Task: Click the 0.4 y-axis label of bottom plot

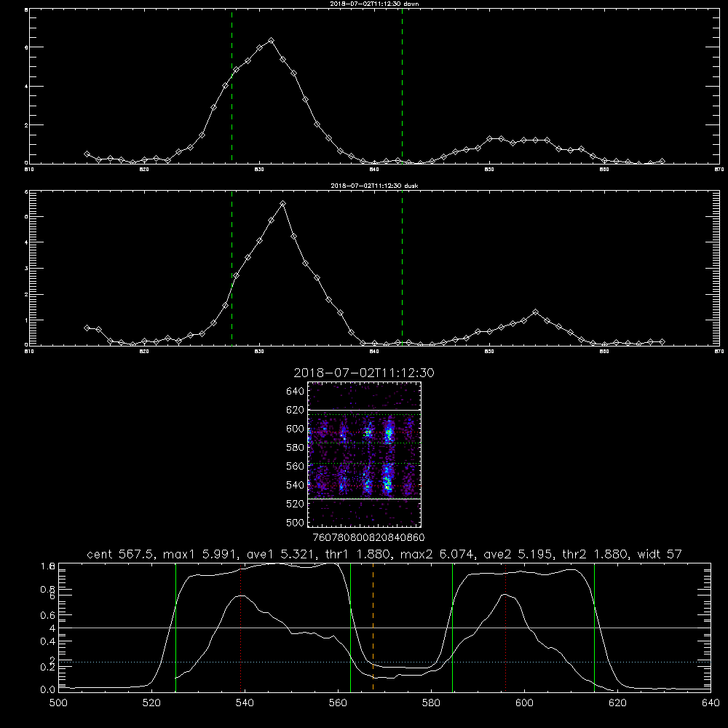Action: click(x=48, y=641)
